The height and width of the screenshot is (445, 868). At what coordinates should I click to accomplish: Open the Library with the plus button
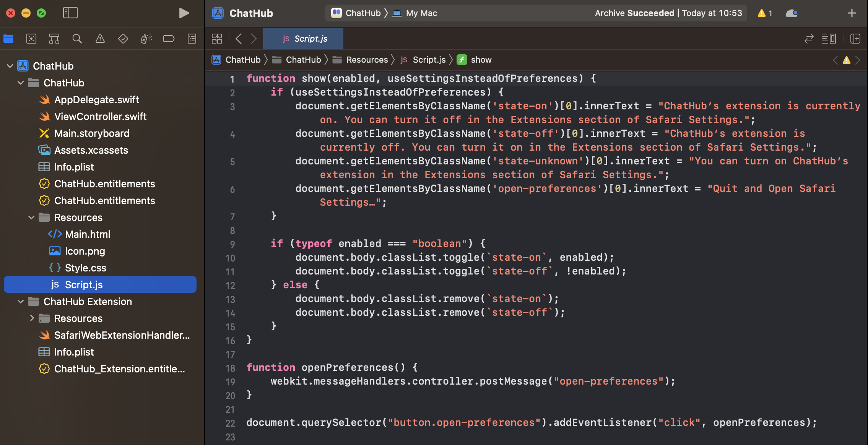[852, 13]
